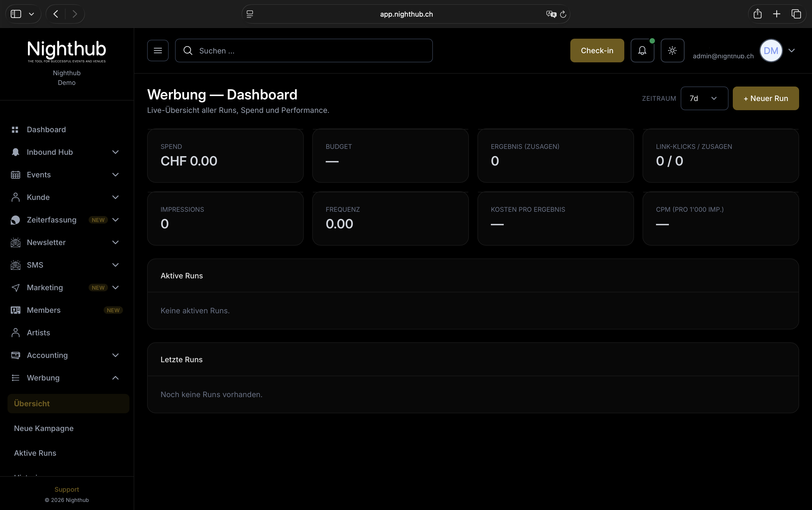Click the translate icon in the address bar
Image resolution: width=812 pixels, height=510 pixels.
coord(551,14)
